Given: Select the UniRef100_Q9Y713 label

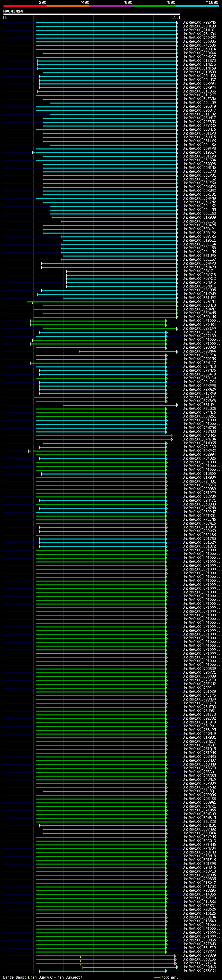Looking at the screenshot, I should click(x=199, y=332).
